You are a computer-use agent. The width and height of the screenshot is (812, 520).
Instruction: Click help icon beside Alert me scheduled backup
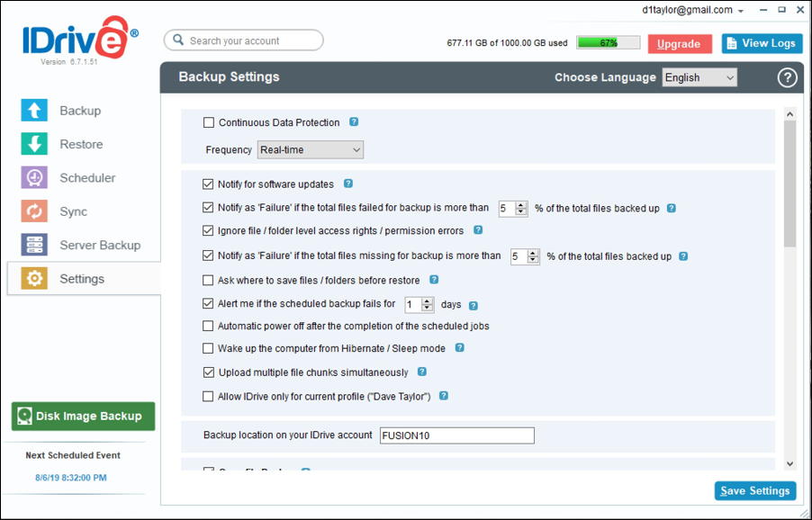[x=473, y=306]
